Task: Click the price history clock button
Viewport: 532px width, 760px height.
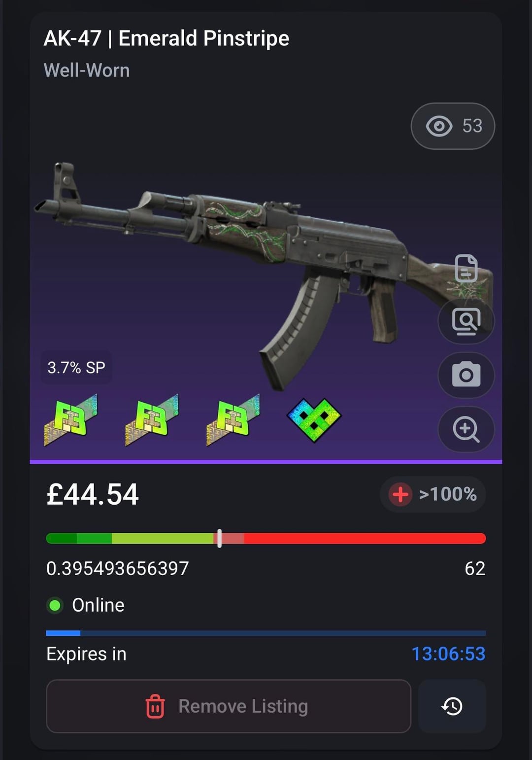Action: point(452,706)
